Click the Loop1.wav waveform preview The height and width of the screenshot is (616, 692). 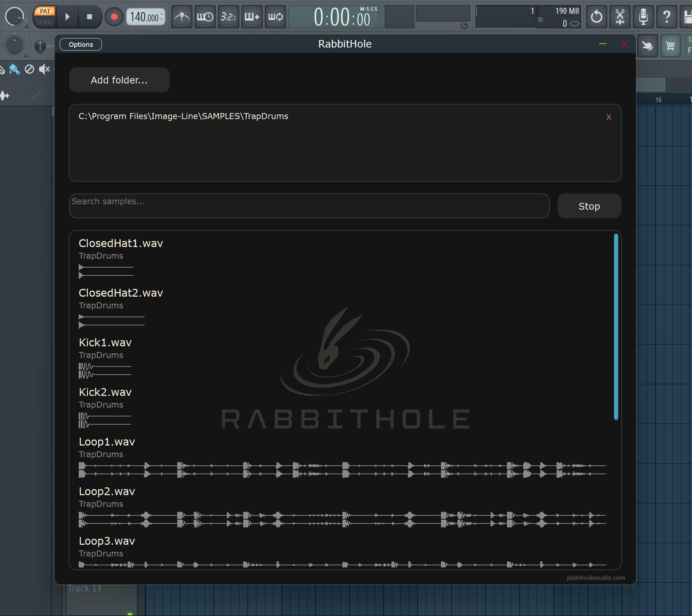(342, 470)
